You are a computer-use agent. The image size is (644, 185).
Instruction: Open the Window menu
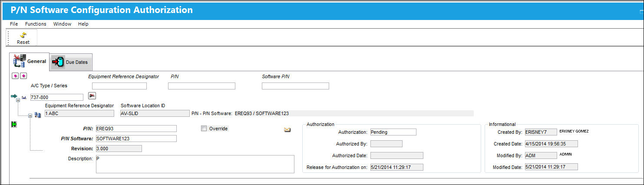click(x=62, y=24)
